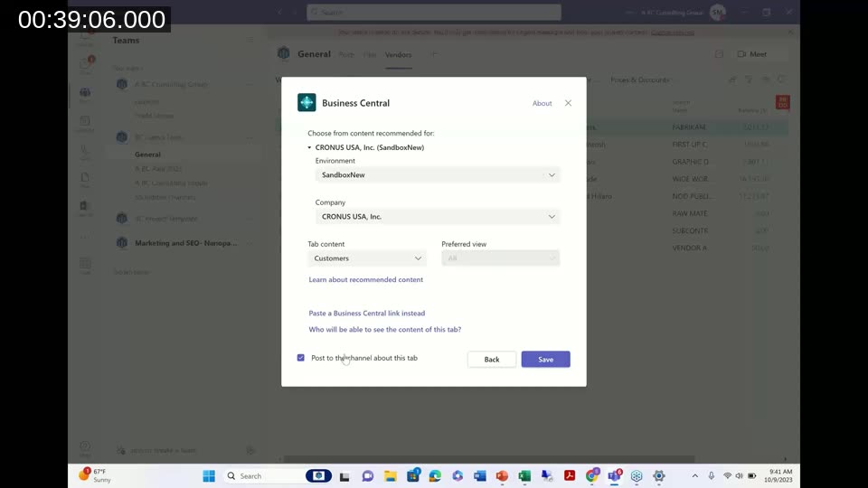Click the Business Central app logo in dialog

click(307, 102)
